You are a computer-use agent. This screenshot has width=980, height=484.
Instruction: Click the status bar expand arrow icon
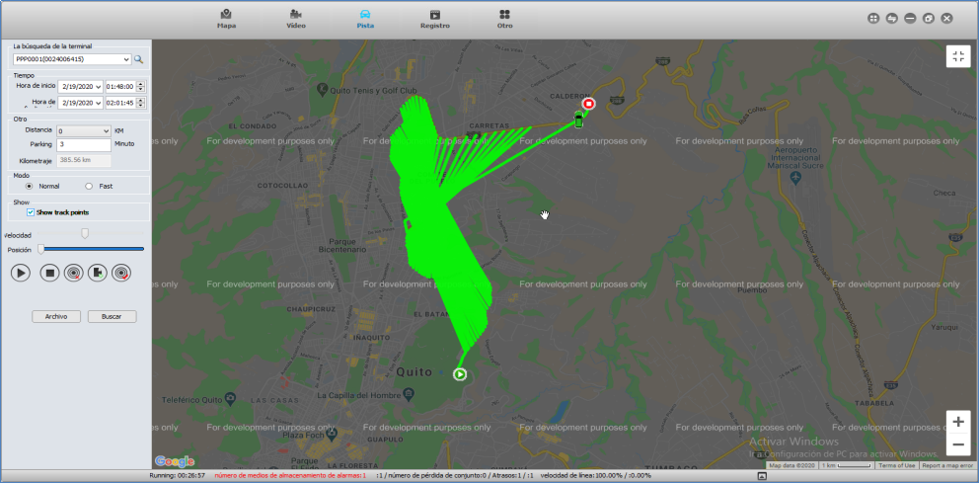point(761,476)
